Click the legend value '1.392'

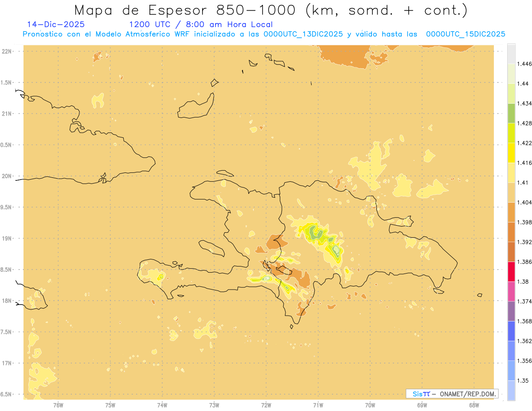pyautogui.click(x=525, y=242)
